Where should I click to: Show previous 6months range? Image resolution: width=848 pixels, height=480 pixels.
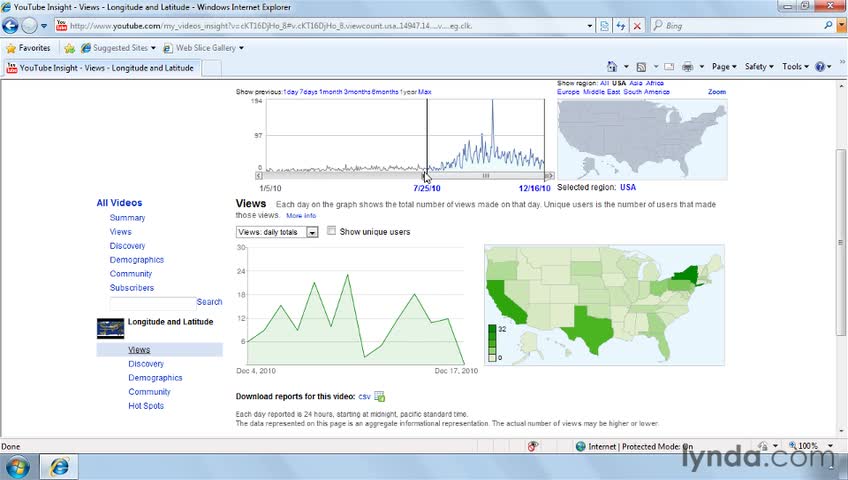(x=385, y=92)
